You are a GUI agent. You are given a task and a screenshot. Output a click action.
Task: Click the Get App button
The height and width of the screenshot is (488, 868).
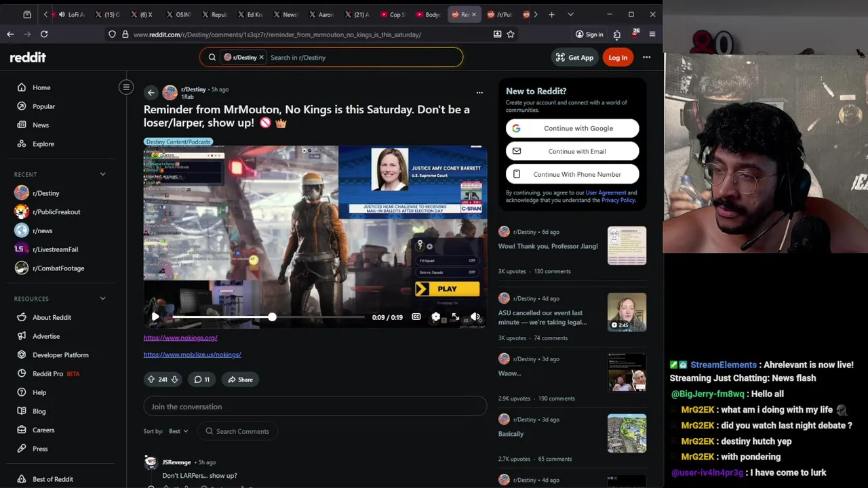[x=574, y=58]
